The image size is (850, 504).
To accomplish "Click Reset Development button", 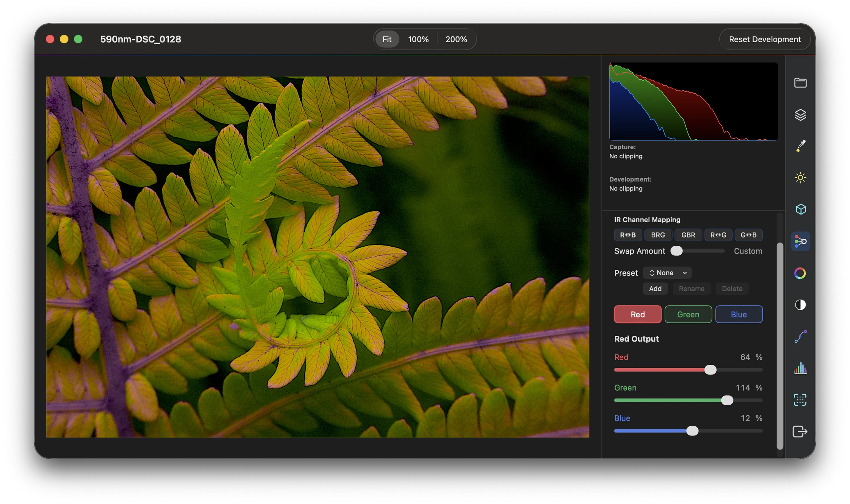I will 764,39.
